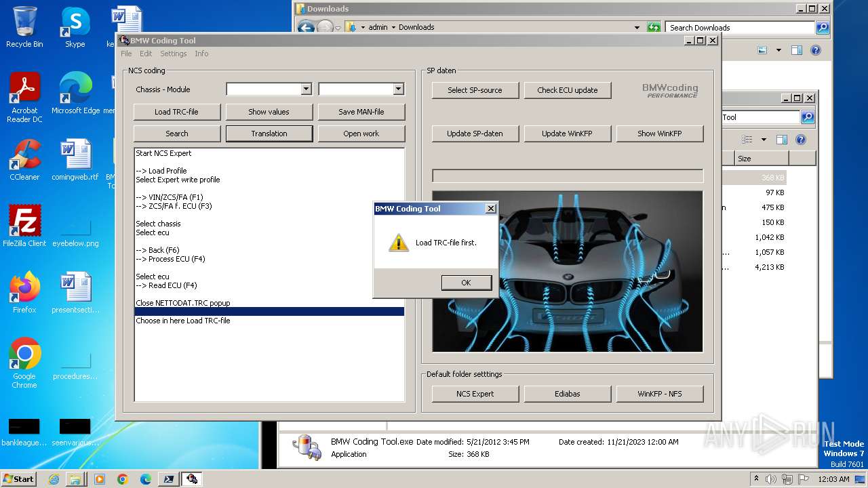The height and width of the screenshot is (488, 868).
Task: Open the address bar history dropdown
Action: click(637, 27)
